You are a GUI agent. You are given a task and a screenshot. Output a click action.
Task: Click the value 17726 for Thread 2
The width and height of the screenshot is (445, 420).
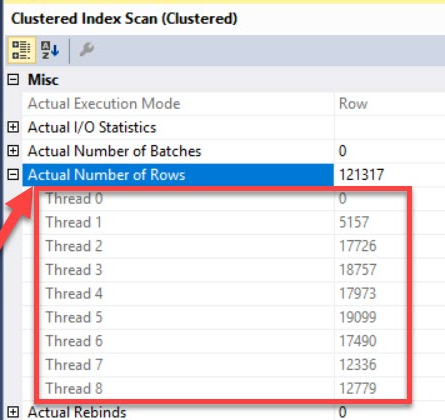click(358, 246)
